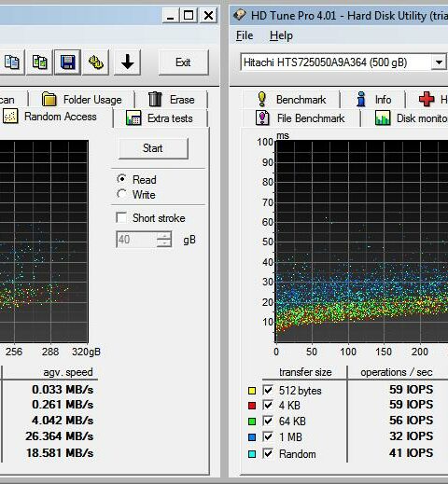Click HD Tune Pro title bar app icon
Image resolution: width=448 pixels, height=484 pixels.
(240, 15)
